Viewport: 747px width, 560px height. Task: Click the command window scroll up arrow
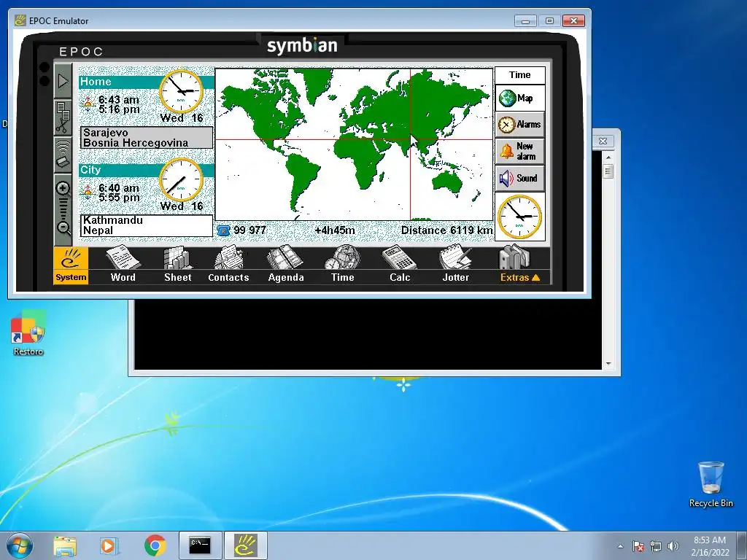point(608,157)
